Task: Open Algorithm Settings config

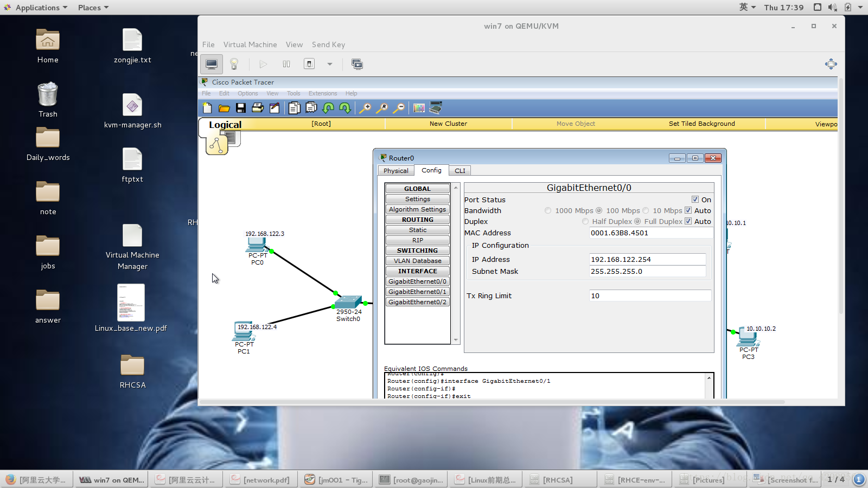Action: coord(418,209)
